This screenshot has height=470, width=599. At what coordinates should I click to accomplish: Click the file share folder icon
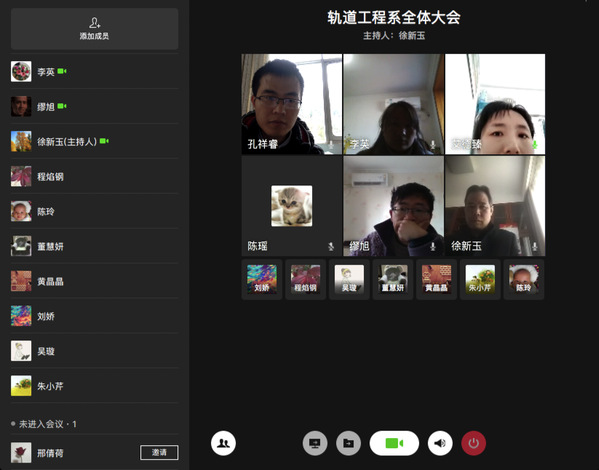coord(348,443)
